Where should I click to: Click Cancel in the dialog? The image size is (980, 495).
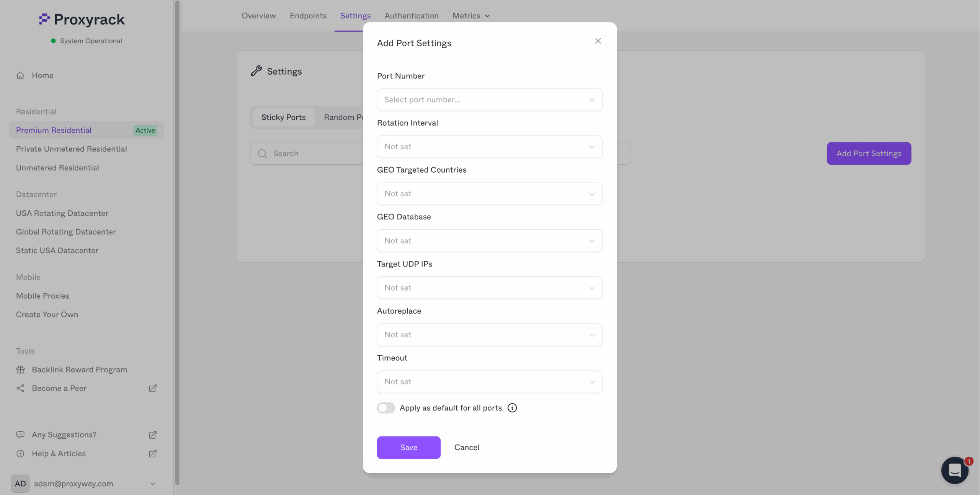click(467, 448)
